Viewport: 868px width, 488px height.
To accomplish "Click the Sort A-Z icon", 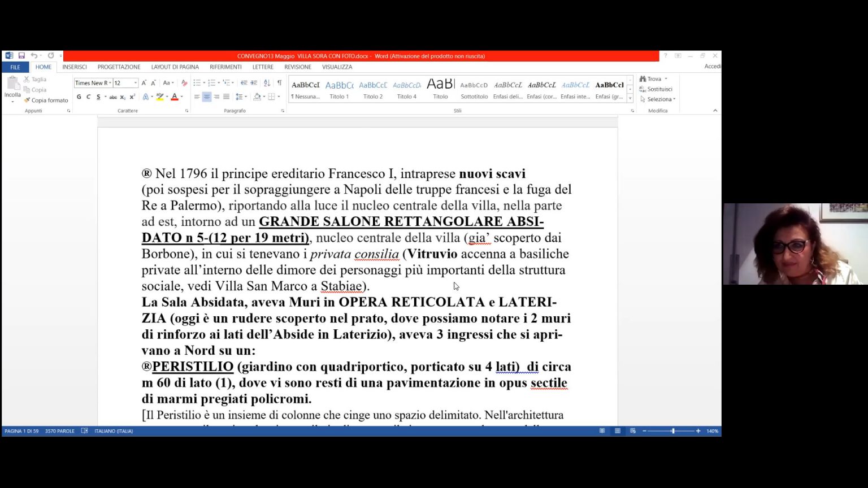I will [267, 83].
